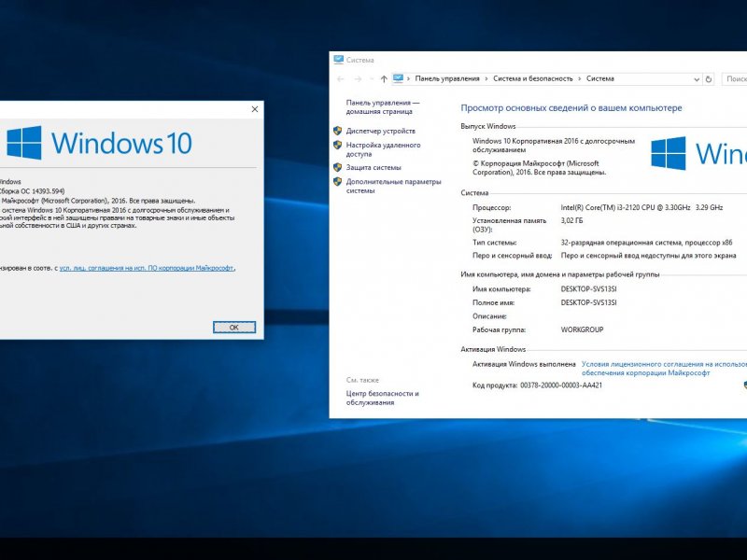Close the Windows 10 About dialog
Screen dimensions: 747x560
point(255,109)
